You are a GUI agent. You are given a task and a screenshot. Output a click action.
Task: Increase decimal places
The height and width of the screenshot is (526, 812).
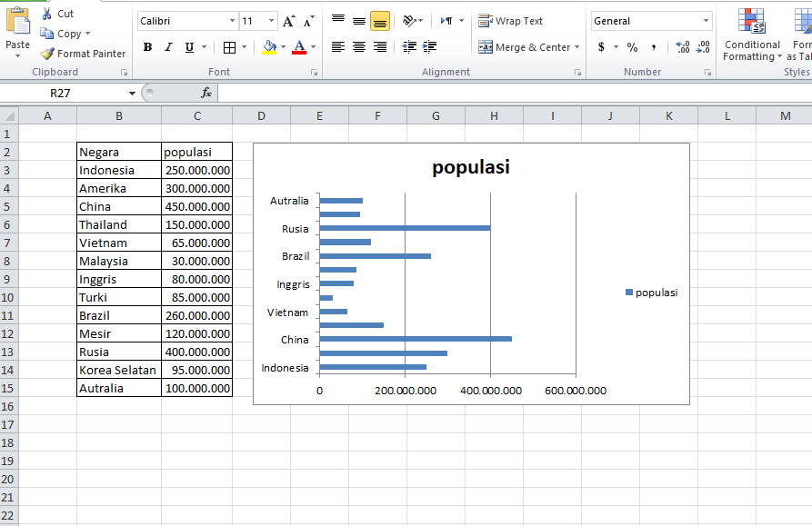click(681, 47)
